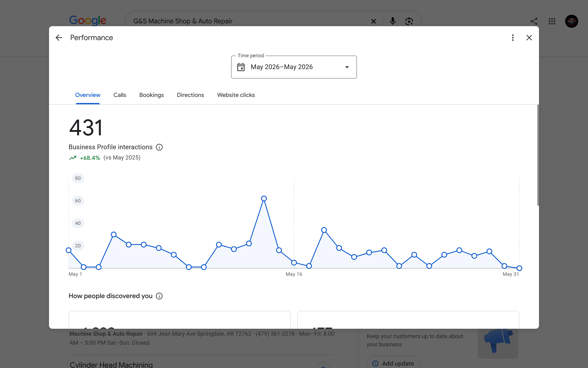Open the Google apps grid
The width and height of the screenshot is (588, 368).
tap(552, 21)
